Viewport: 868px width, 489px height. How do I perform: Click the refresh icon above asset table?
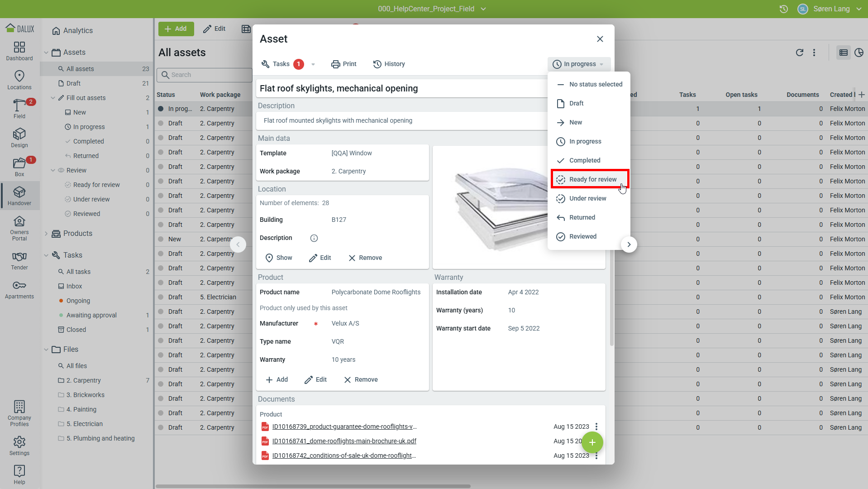[x=799, y=53]
